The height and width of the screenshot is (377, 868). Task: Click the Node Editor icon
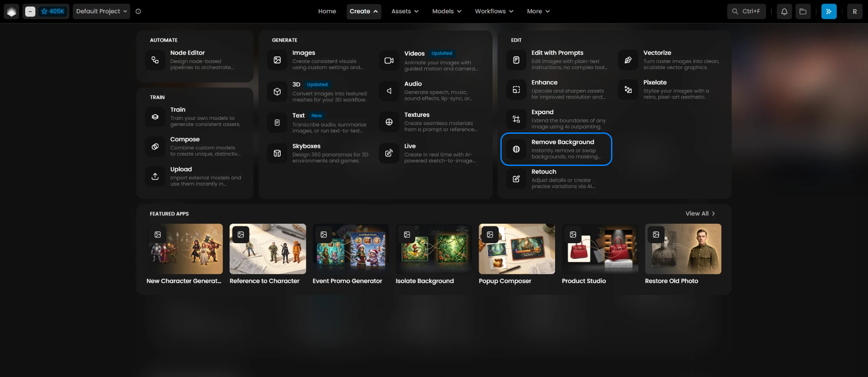[x=155, y=60]
